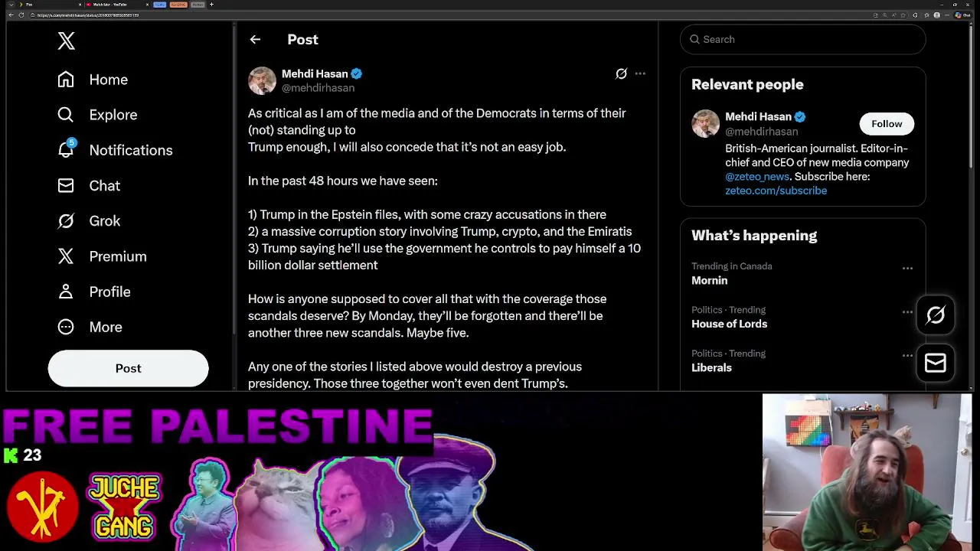Viewport: 980px width, 551px height.
Task: Go to Home in the navigation
Action: point(93,80)
